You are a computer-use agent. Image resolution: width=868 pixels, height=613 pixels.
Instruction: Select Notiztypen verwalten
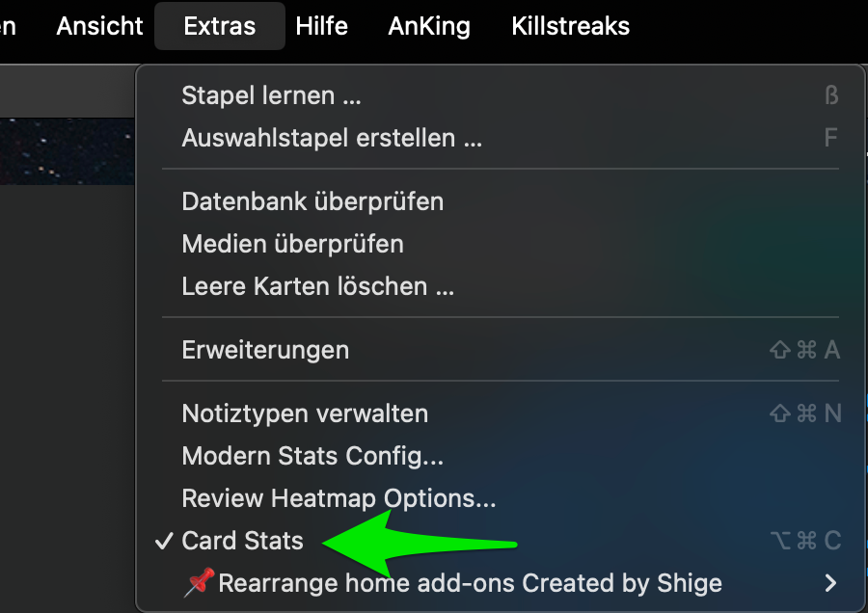pyautogui.click(x=305, y=413)
